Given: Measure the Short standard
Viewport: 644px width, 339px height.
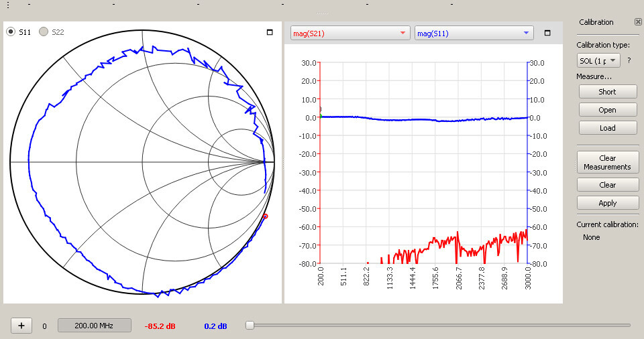Looking at the screenshot, I should pos(608,92).
